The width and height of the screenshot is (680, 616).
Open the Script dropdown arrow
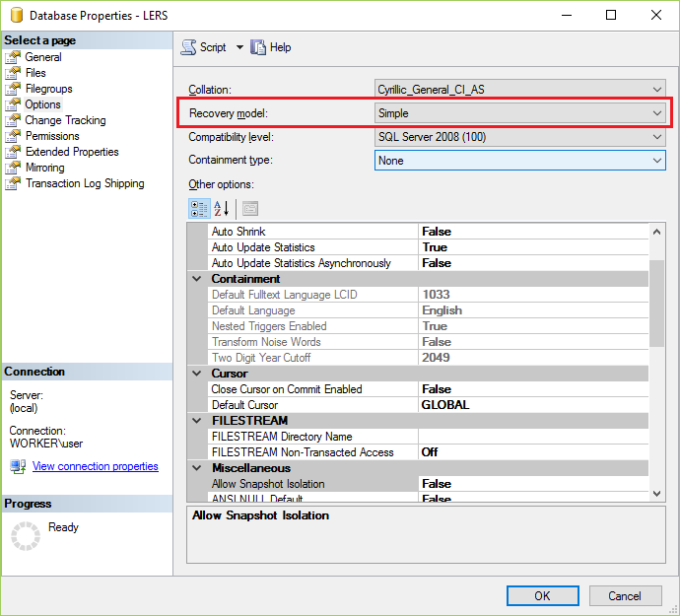point(239,47)
